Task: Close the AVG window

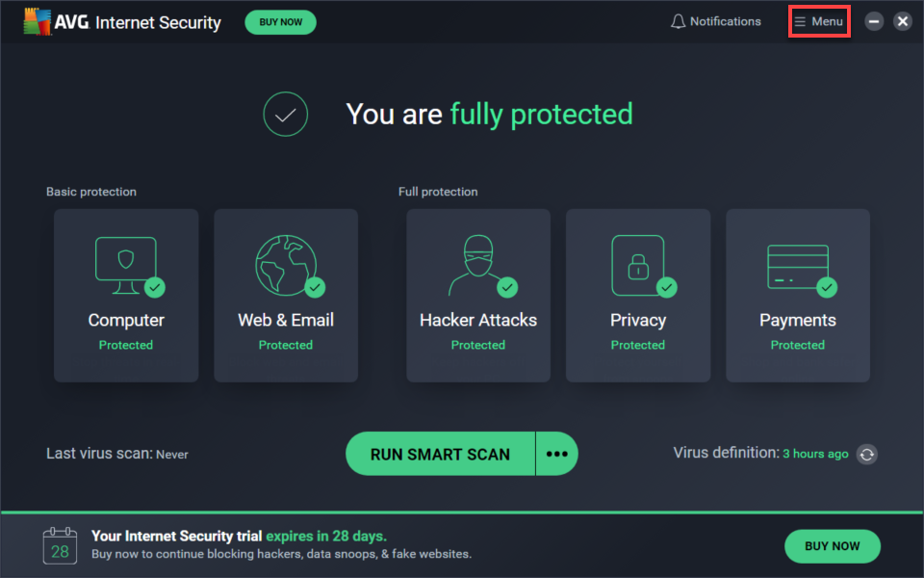Action: point(903,22)
